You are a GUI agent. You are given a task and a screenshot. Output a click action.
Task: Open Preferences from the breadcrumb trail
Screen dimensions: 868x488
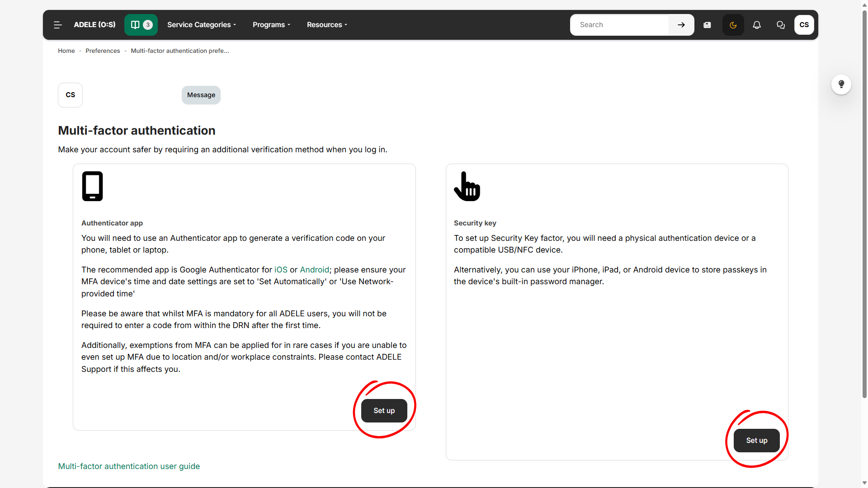click(103, 51)
